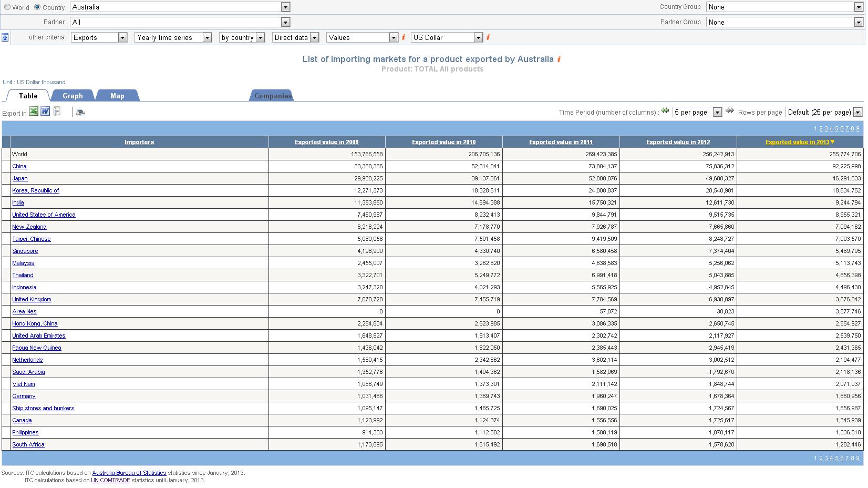Open Hong Kong, China link

point(35,323)
